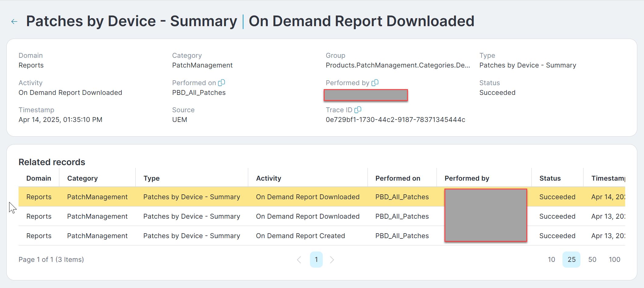The image size is (644, 288).
Task: Sort by Status column header
Action: 550,179
